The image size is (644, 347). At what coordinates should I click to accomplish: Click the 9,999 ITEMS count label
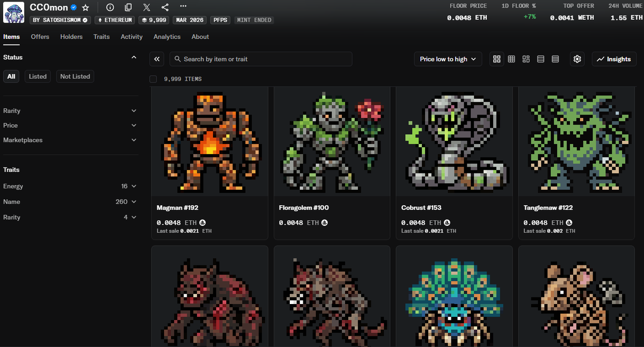[183, 79]
